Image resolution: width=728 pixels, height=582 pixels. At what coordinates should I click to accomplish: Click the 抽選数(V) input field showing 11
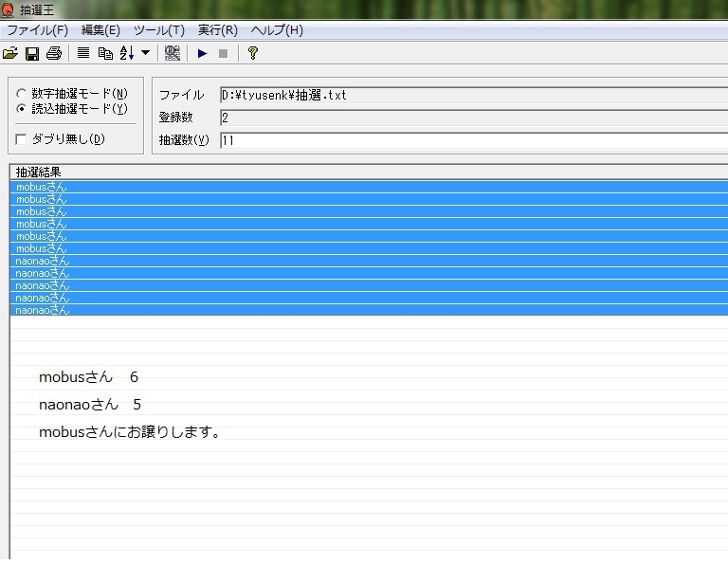pyautogui.click(x=474, y=140)
